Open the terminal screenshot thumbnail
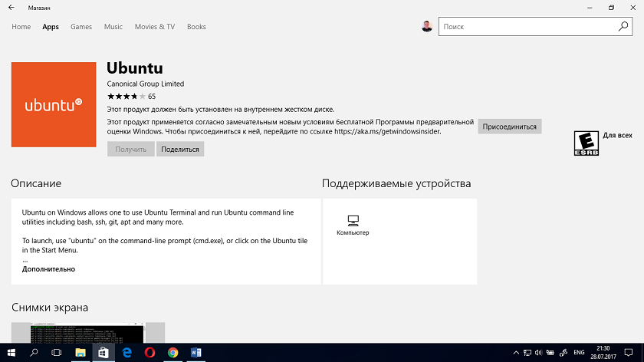The height and width of the screenshot is (362, 644). click(88, 332)
